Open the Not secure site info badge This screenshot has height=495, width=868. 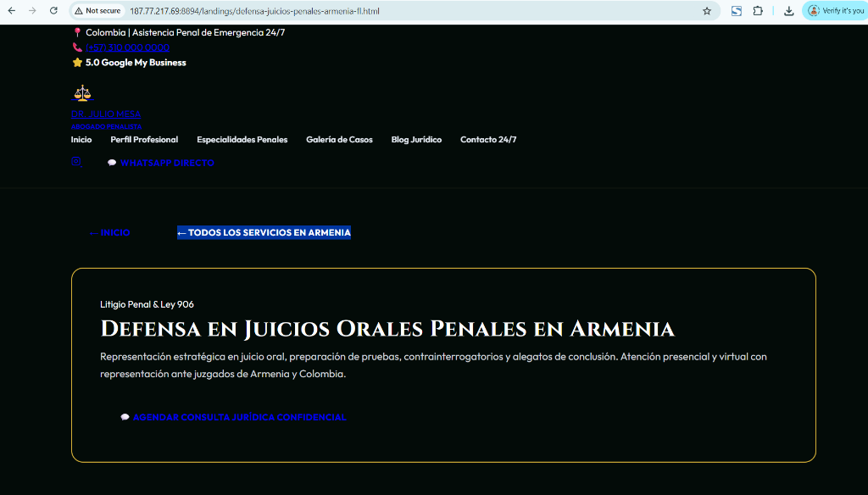click(98, 10)
